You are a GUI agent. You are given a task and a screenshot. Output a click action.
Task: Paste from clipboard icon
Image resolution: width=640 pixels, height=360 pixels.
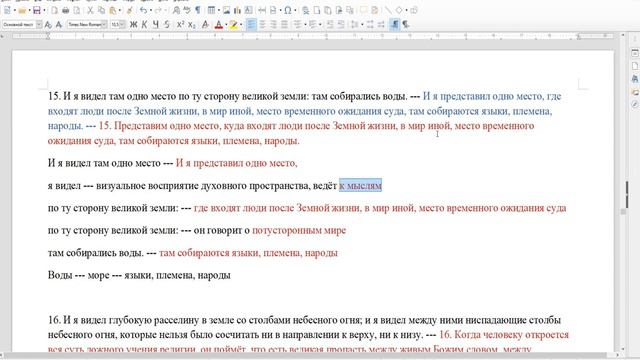tap(113, 10)
